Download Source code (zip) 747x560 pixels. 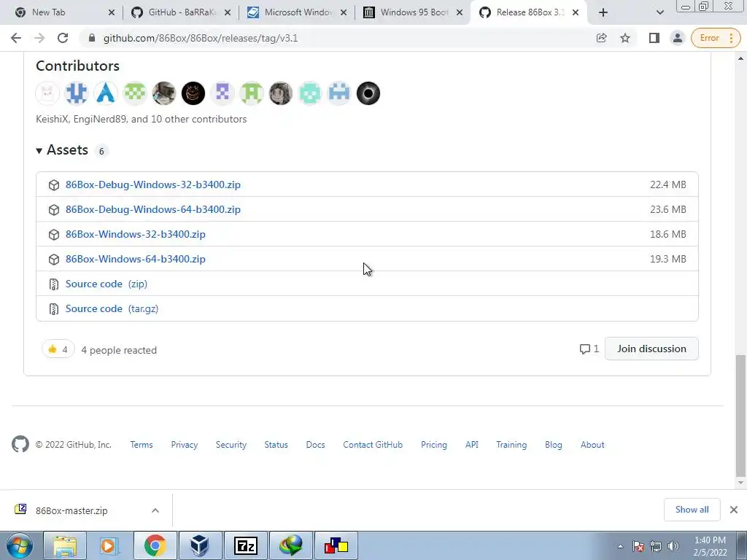pyautogui.click(x=107, y=284)
